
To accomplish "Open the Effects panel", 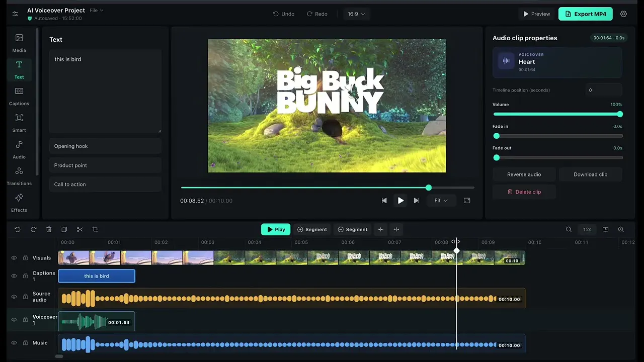I will click(19, 203).
